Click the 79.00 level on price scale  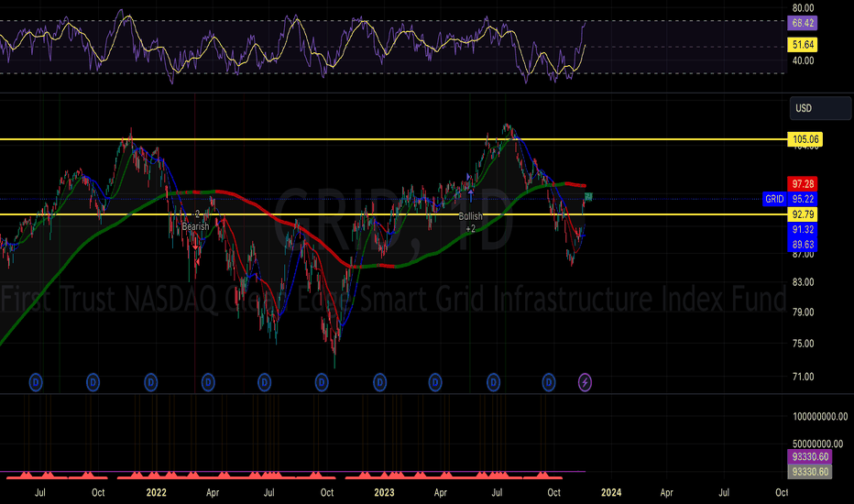click(x=803, y=312)
